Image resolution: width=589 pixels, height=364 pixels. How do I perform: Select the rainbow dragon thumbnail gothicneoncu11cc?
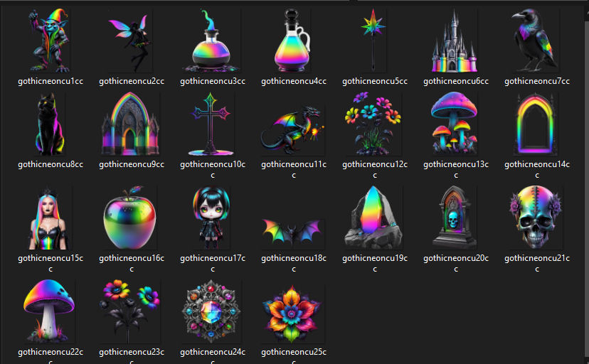point(292,130)
